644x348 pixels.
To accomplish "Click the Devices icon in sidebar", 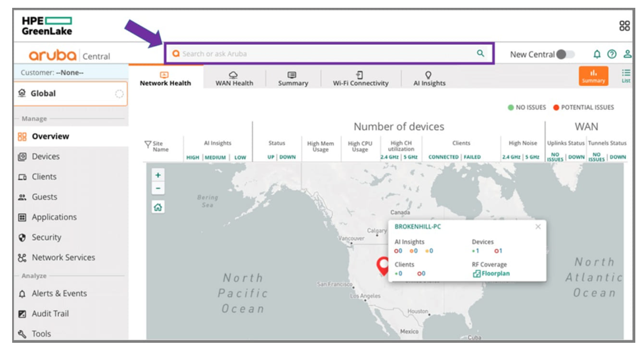I will click(22, 157).
